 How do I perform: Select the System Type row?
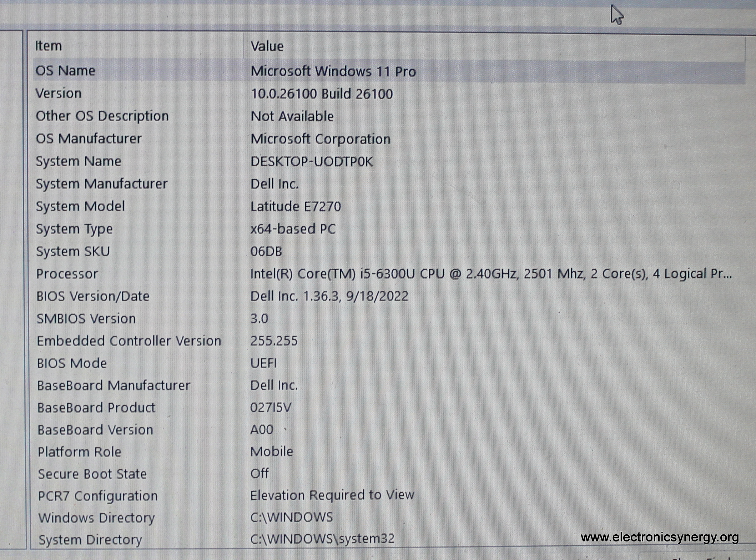point(74,229)
